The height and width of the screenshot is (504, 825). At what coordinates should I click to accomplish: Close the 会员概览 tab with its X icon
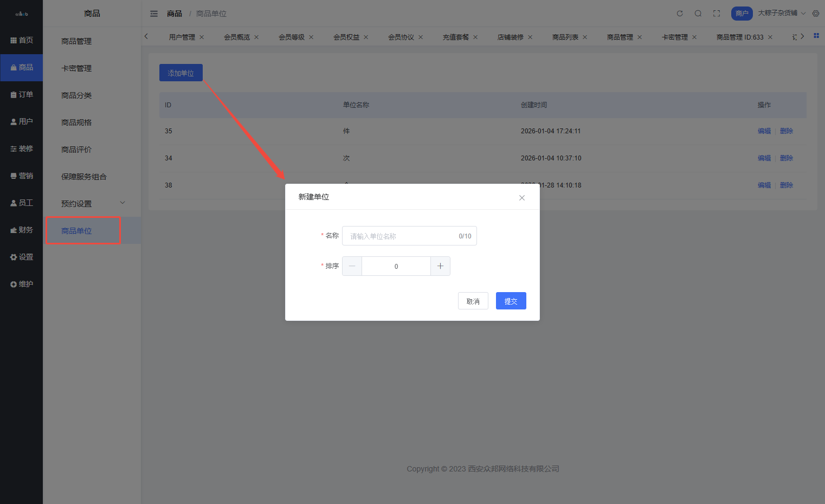pos(256,37)
